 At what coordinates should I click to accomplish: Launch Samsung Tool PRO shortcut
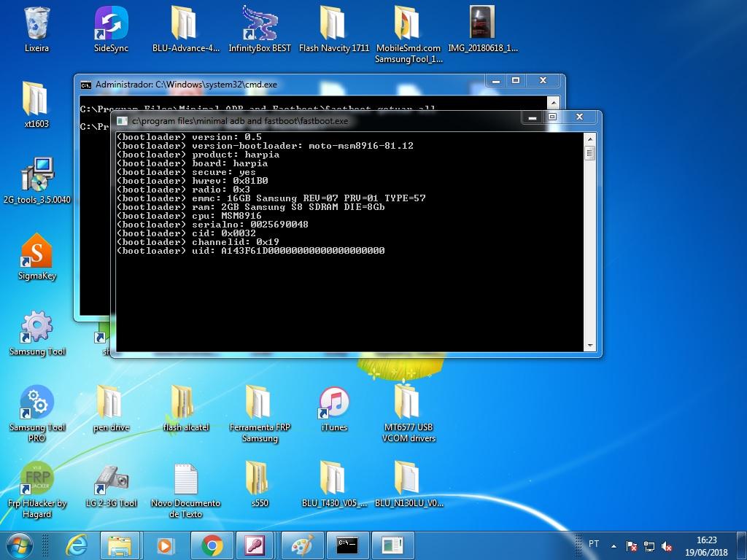(x=36, y=413)
